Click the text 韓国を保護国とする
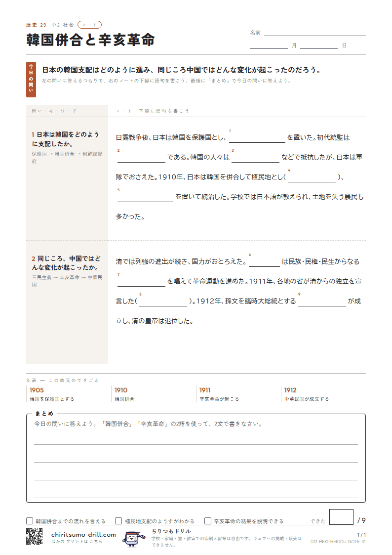Image resolution: width=392 pixels, height=555 pixels. 52,399
